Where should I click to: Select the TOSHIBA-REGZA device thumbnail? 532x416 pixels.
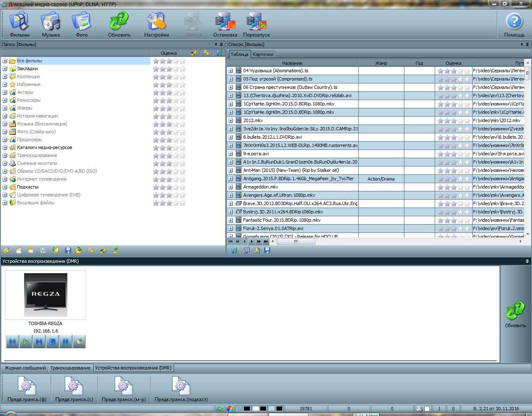point(46,295)
